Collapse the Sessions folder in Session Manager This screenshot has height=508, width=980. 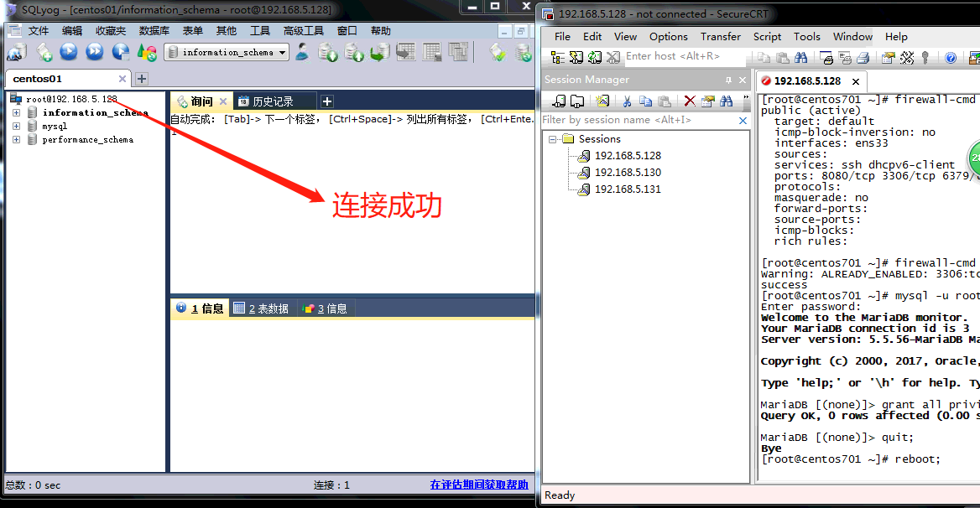pos(552,139)
